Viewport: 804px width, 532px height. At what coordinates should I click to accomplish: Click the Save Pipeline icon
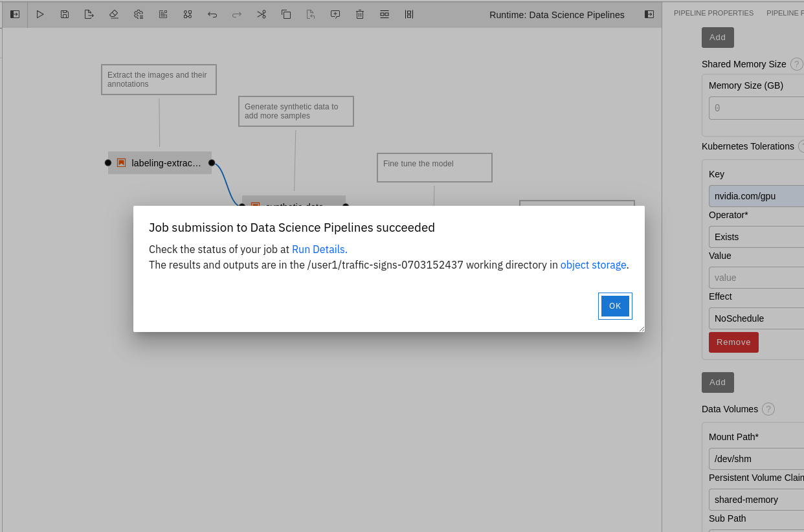click(x=65, y=14)
